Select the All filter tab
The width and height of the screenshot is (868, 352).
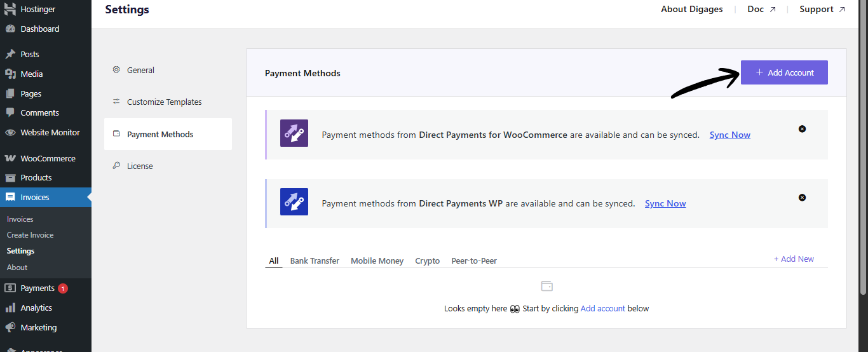coord(274,261)
